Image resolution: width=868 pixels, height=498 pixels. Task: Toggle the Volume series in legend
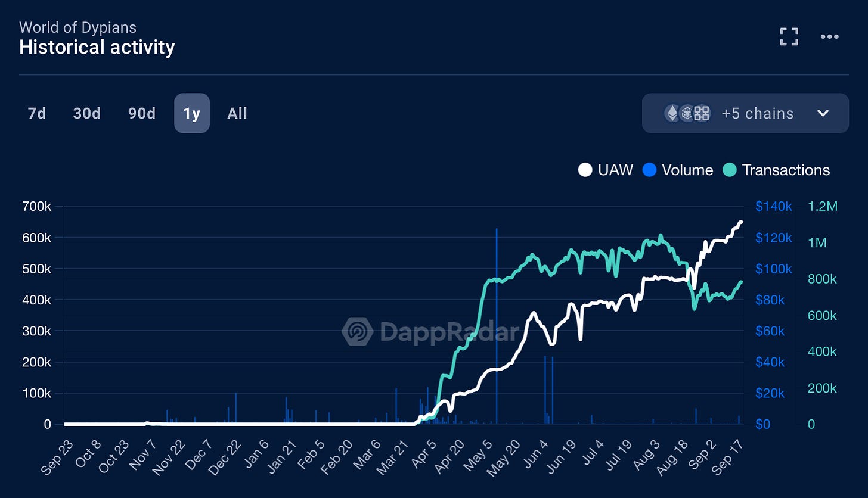point(678,170)
